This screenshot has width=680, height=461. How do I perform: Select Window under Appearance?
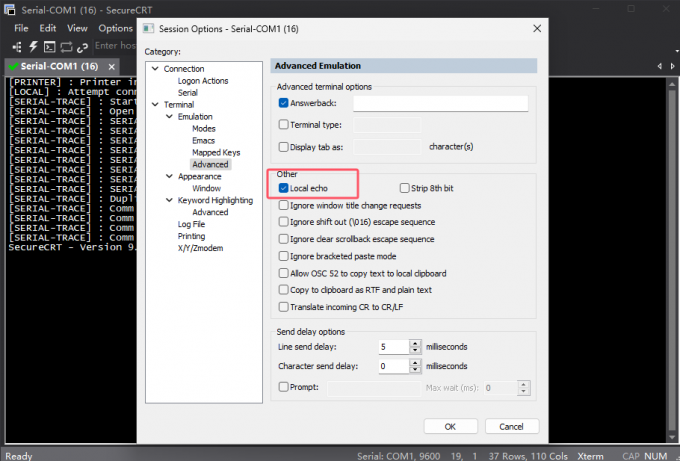point(206,188)
